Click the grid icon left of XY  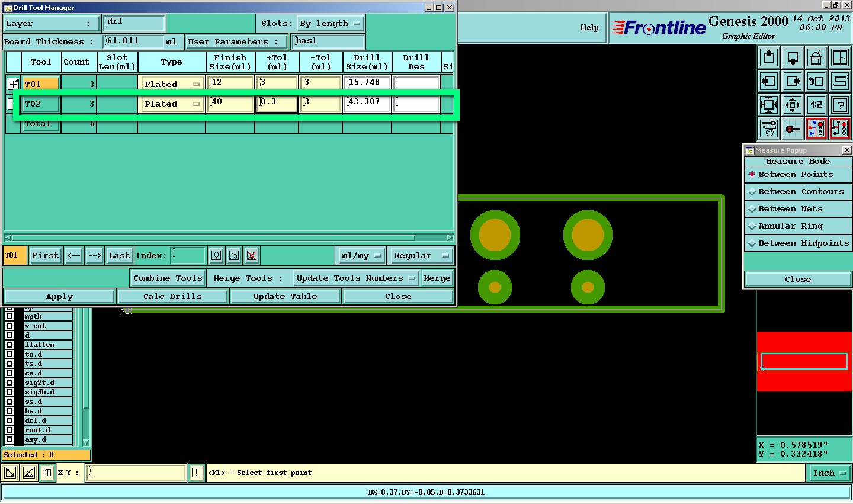[47, 473]
